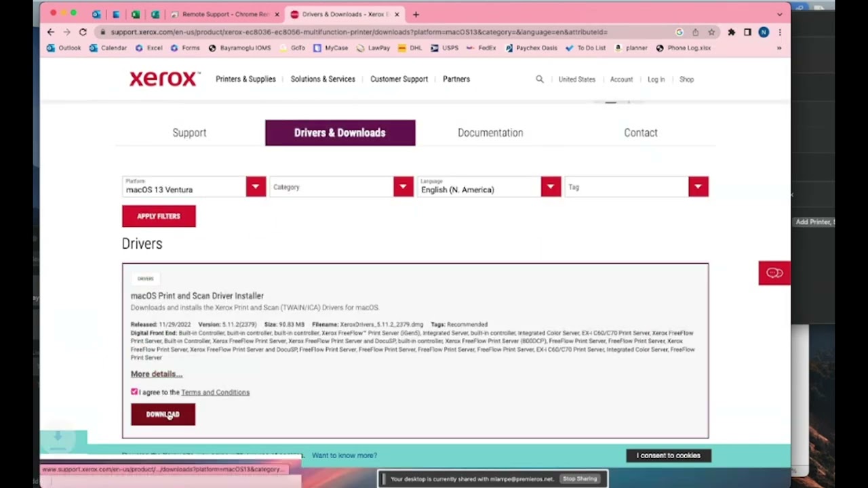Open the Extensions puzzle icon
The height and width of the screenshot is (488, 868).
(732, 32)
